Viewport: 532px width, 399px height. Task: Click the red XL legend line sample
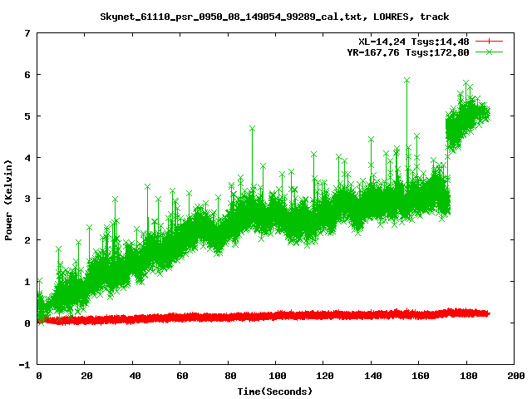click(x=490, y=41)
